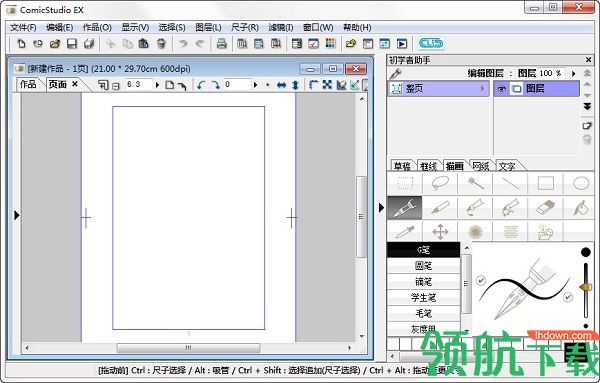Expand the 整页 item arrow

[x=482, y=89]
